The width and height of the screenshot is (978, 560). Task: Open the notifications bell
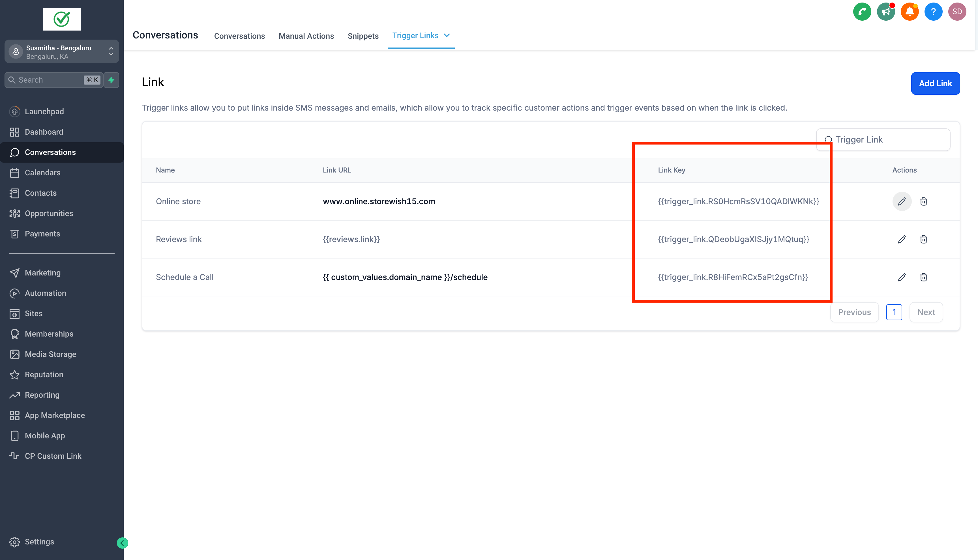[x=910, y=12]
